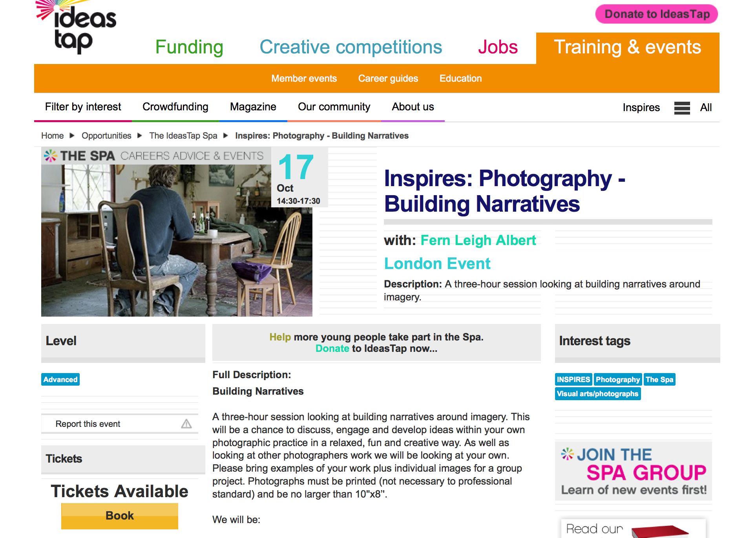Open the Filter by interest menu

coord(83,107)
